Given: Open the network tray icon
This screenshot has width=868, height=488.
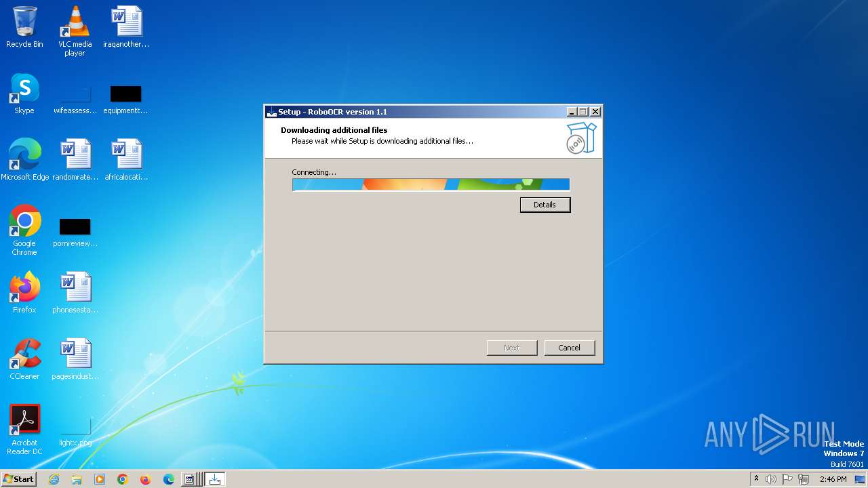Looking at the screenshot, I should coord(804,479).
